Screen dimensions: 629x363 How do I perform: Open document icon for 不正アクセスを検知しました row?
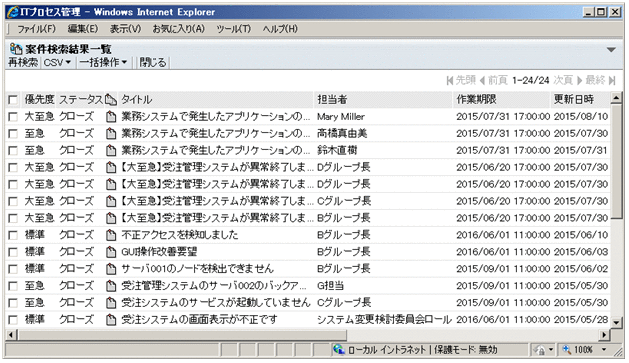click(111, 235)
